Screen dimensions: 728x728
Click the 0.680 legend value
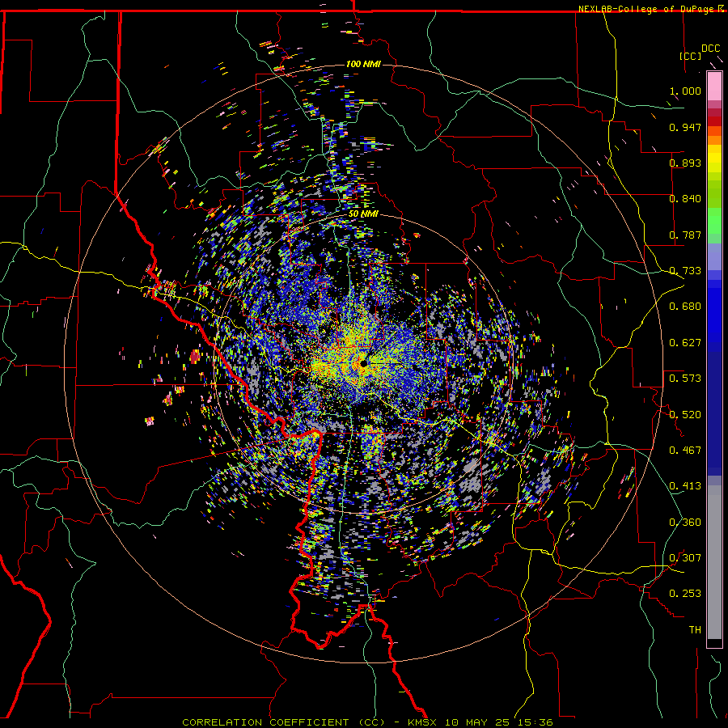685,307
